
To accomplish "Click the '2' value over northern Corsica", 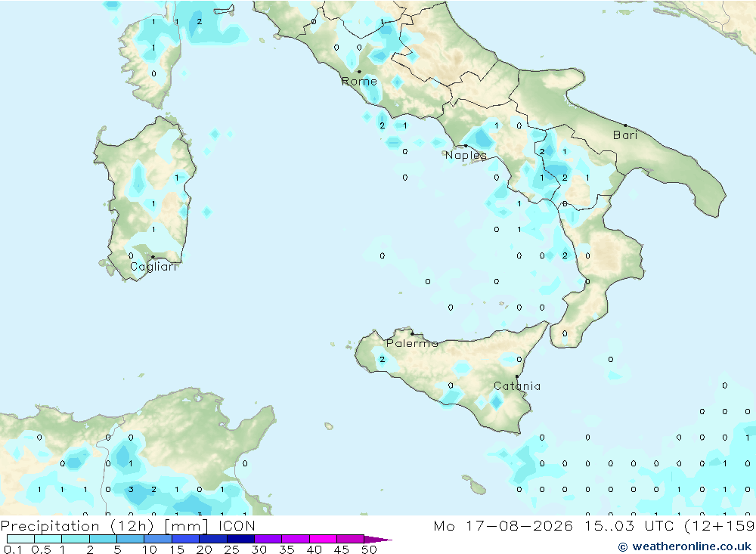I will point(199,22).
